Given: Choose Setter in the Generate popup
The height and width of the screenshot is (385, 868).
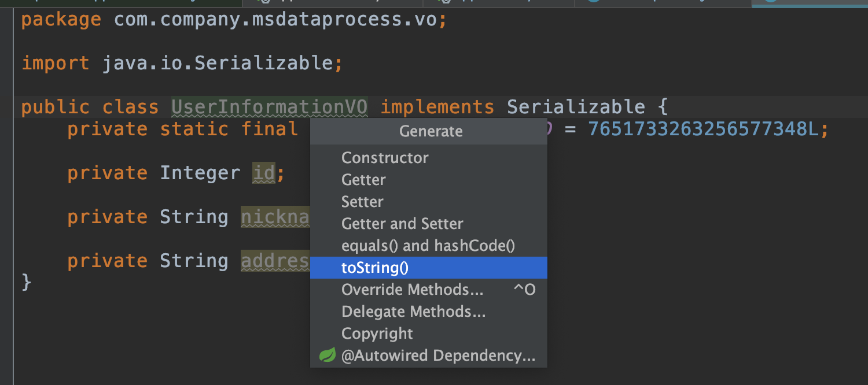Looking at the screenshot, I should 362,201.
